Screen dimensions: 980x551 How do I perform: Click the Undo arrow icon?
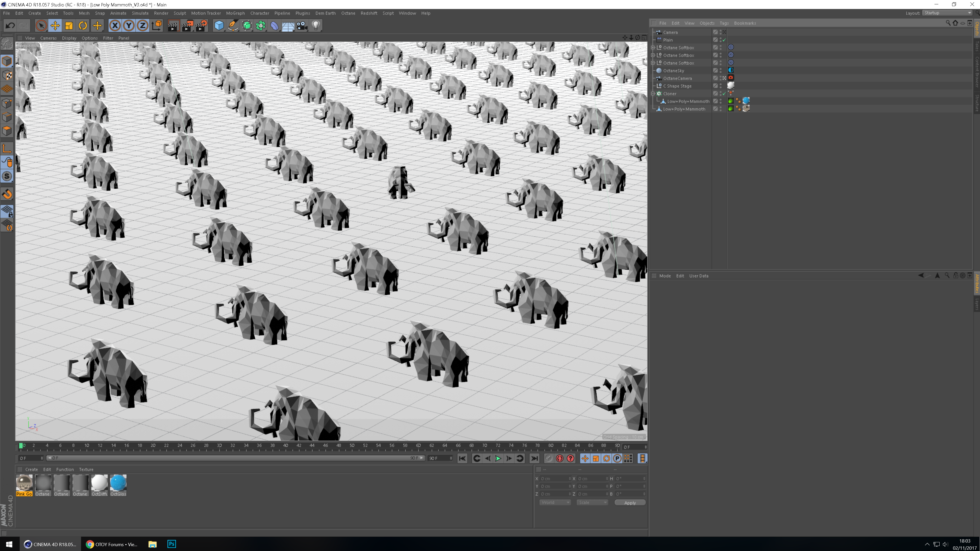tap(10, 26)
